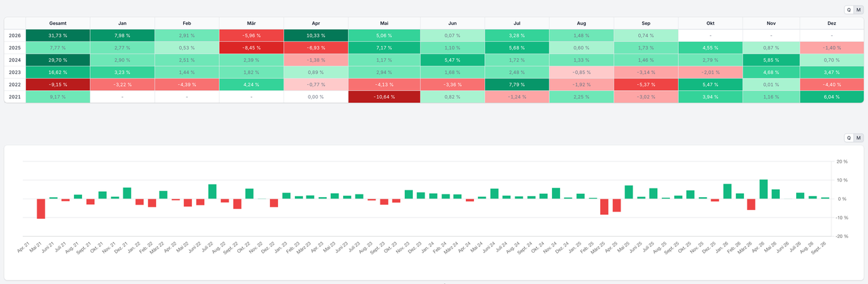
Task: Click the 2024 June cell 5,47 %
Action: tap(452, 60)
